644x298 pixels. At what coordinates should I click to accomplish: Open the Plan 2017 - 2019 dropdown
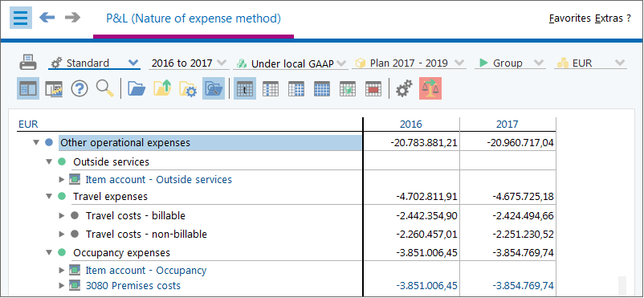pyautogui.click(x=409, y=63)
